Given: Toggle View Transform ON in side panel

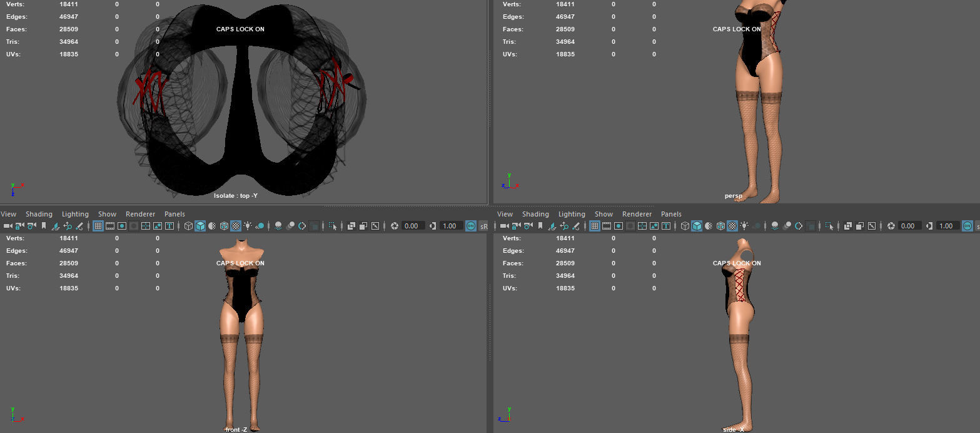Looking at the screenshot, I should (x=967, y=226).
